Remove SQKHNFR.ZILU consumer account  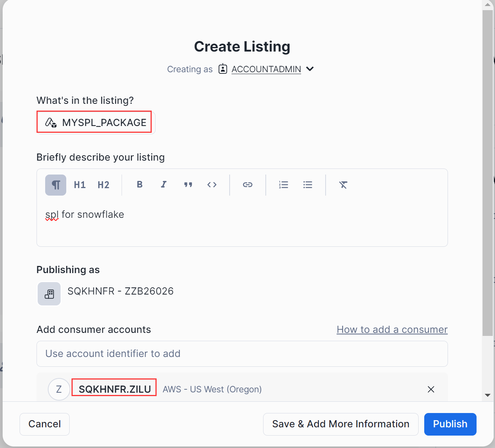point(431,389)
